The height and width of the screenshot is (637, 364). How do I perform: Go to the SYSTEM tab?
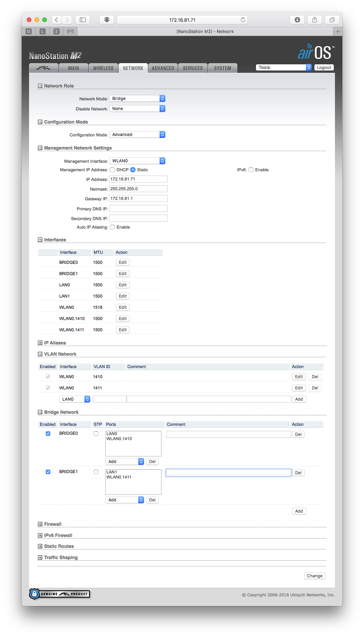[x=223, y=68]
